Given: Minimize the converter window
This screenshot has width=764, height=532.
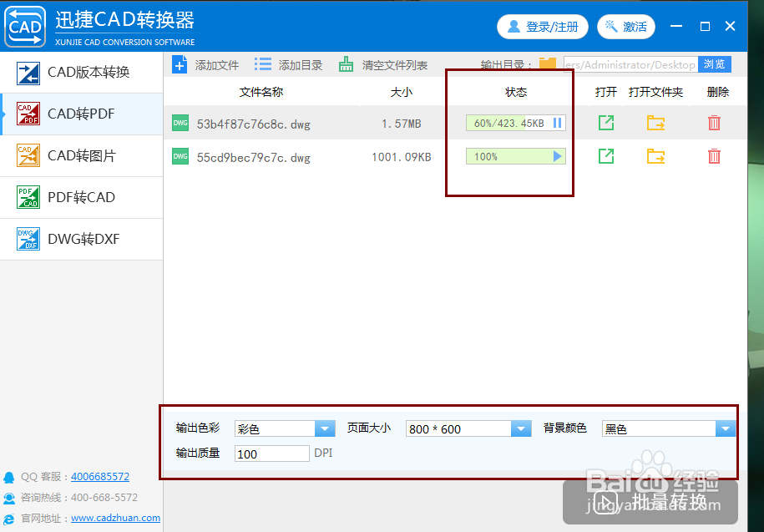Looking at the screenshot, I should (x=676, y=27).
